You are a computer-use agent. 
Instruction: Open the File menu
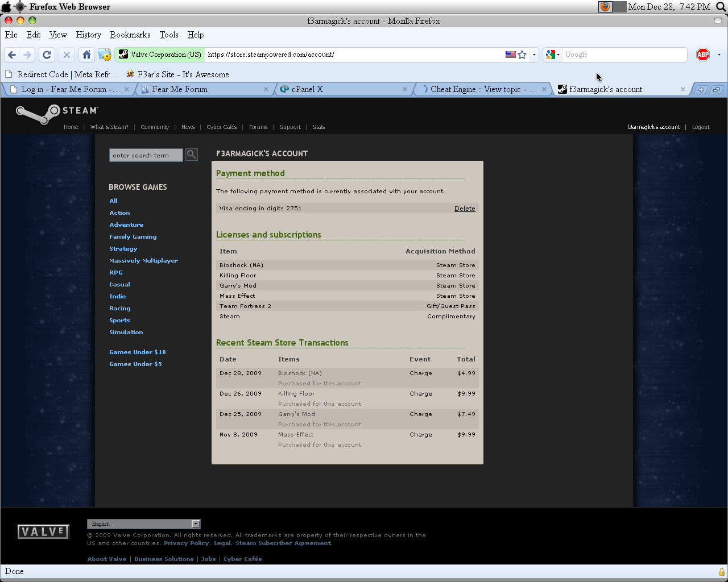click(11, 35)
